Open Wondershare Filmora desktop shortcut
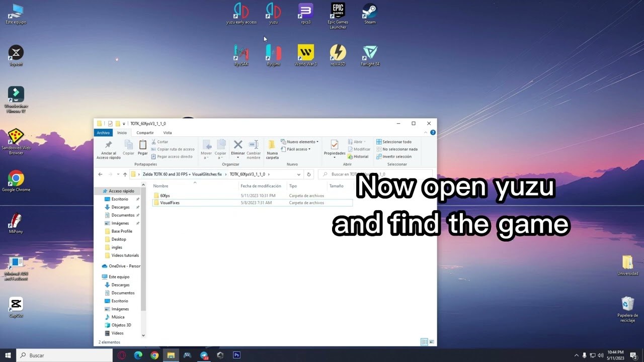 [16, 100]
